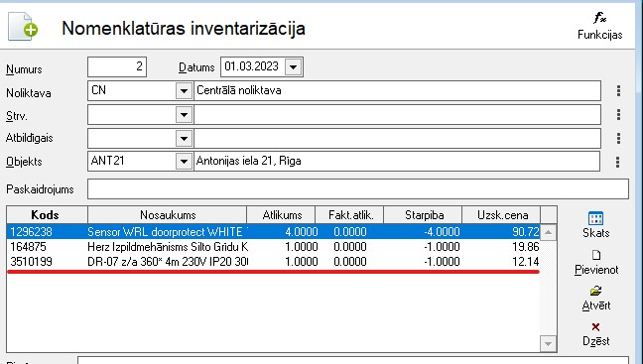Image resolution: width=643 pixels, height=364 pixels.
Task: Click Sensor WRL doorprotect WHITE name cell
Action: click(x=168, y=232)
